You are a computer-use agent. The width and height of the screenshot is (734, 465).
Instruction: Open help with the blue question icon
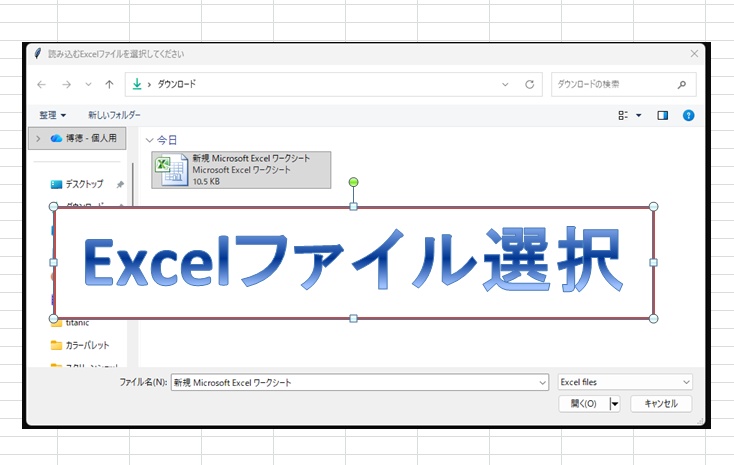point(688,115)
